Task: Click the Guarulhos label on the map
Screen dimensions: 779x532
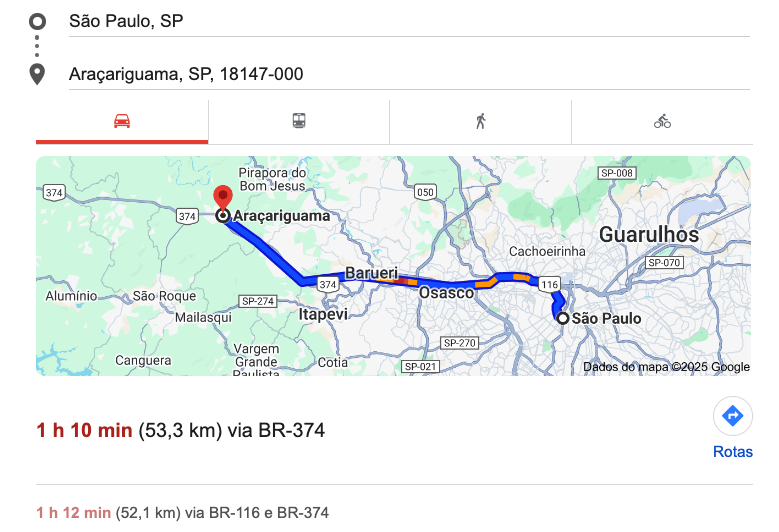Action: pos(648,235)
